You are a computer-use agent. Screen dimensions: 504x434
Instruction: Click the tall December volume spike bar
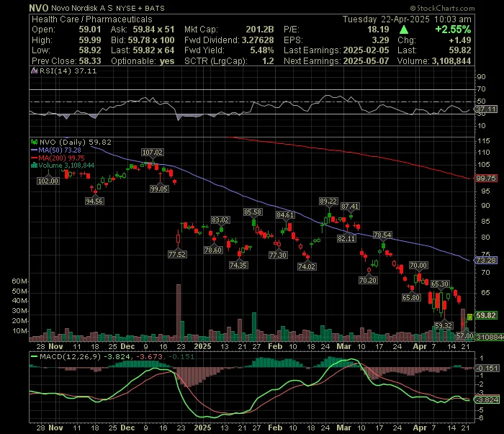point(179,312)
